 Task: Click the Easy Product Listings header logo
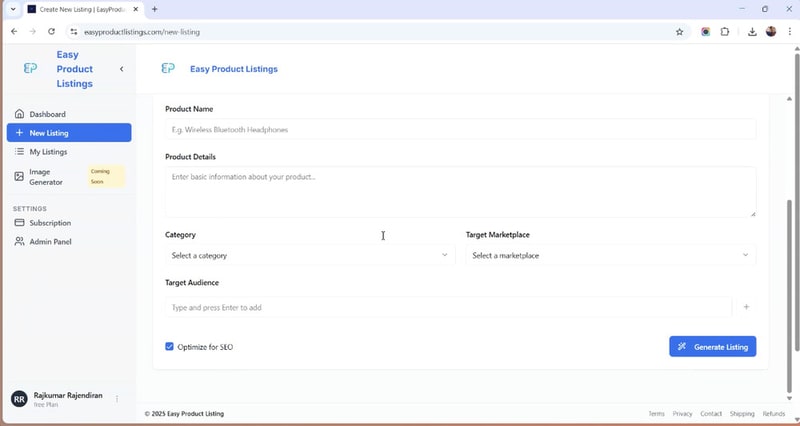168,69
